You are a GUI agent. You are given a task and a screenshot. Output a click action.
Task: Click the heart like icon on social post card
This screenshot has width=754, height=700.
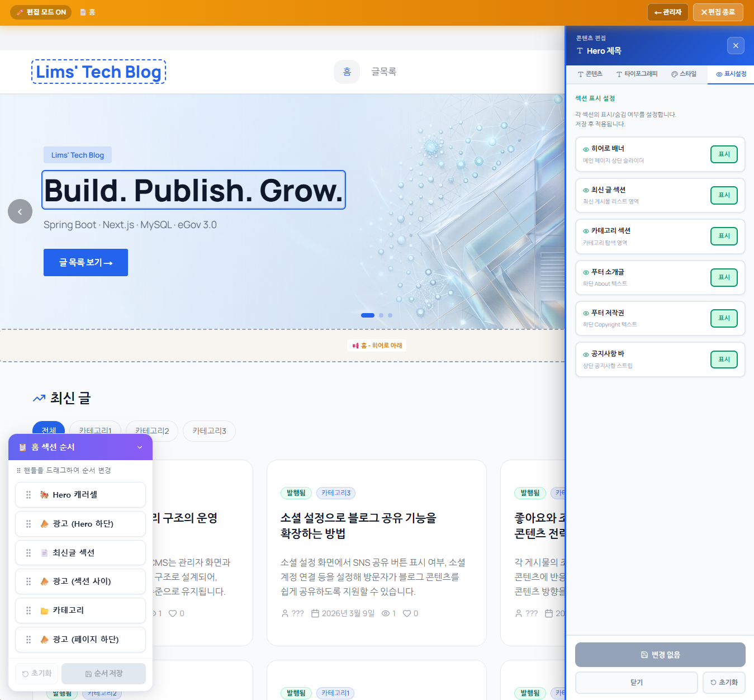click(x=407, y=613)
